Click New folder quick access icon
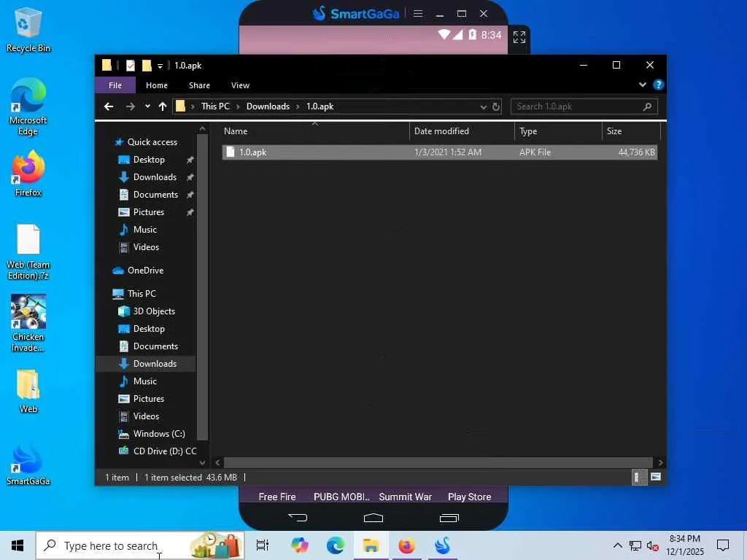This screenshot has height=560, width=747. tap(147, 65)
